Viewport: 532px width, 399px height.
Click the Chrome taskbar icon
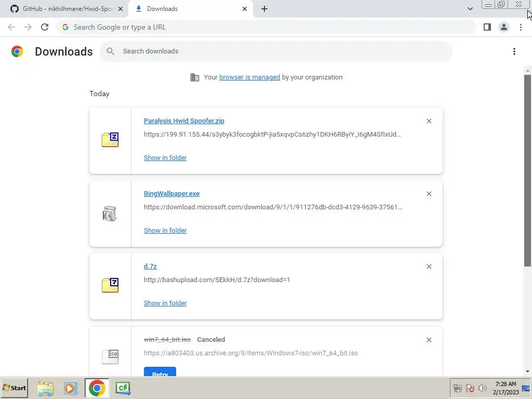click(97, 389)
